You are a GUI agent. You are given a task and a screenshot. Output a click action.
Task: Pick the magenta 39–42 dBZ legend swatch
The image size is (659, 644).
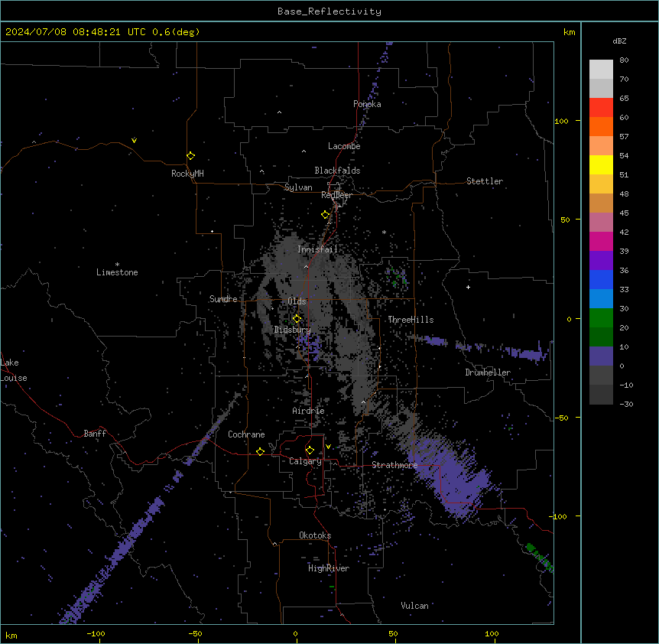point(601,241)
